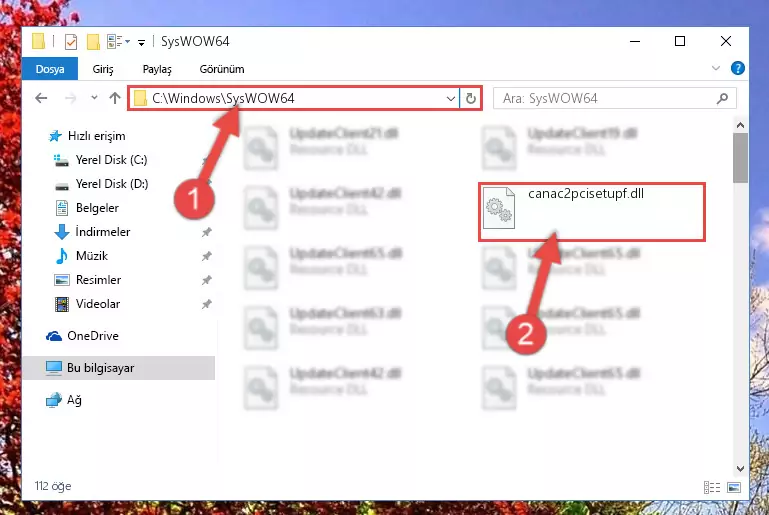Switch to details view in status bar
The width and height of the screenshot is (769, 515).
point(712,487)
